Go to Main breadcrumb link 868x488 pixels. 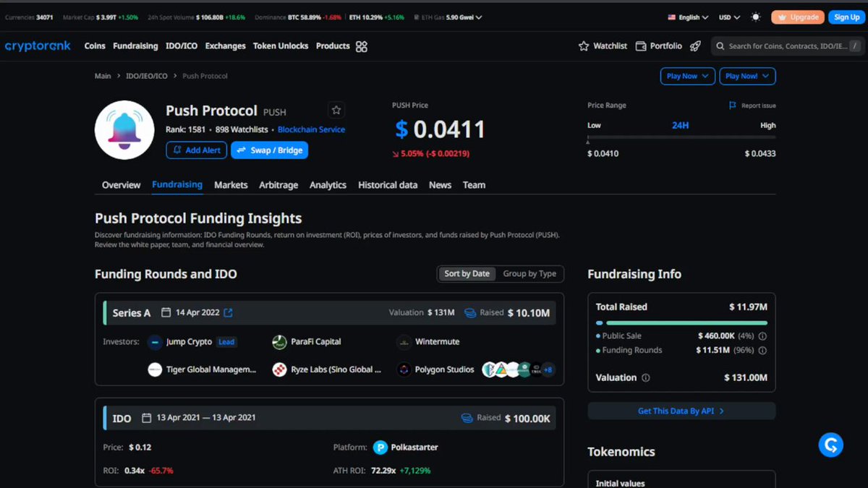point(103,76)
